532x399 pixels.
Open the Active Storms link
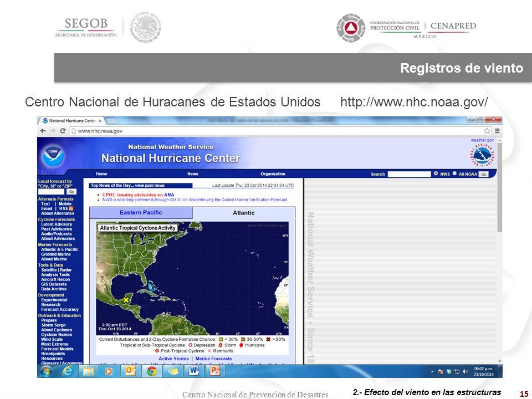coord(173,359)
